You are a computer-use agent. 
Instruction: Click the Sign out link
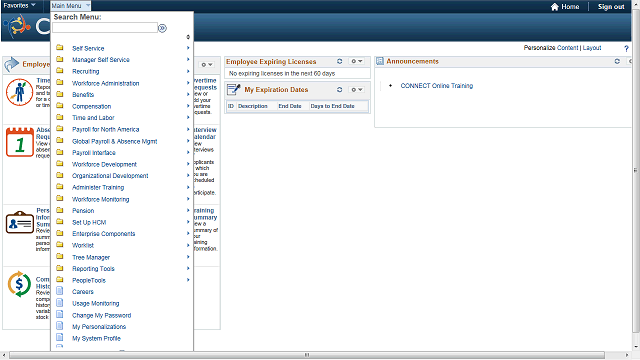pyautogui.click(x=611, y=7)
